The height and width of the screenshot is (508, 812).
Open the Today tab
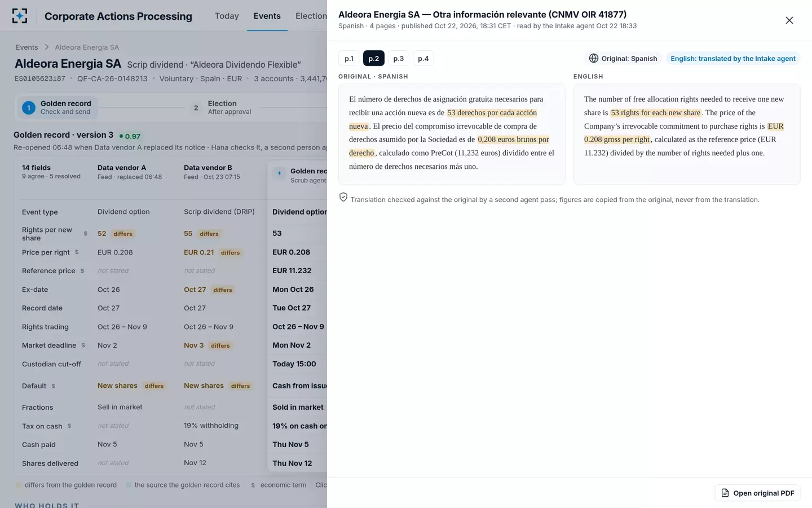(x=227, y=16)
